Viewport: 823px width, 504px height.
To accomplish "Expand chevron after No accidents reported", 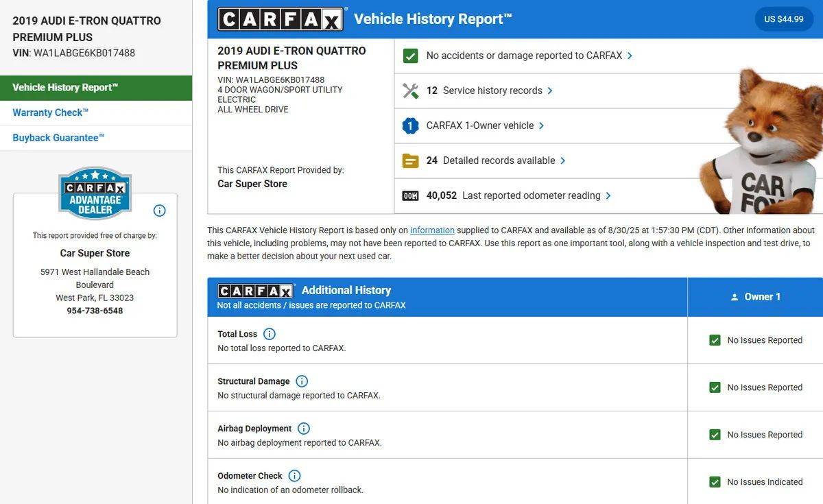I will point(630,56).
